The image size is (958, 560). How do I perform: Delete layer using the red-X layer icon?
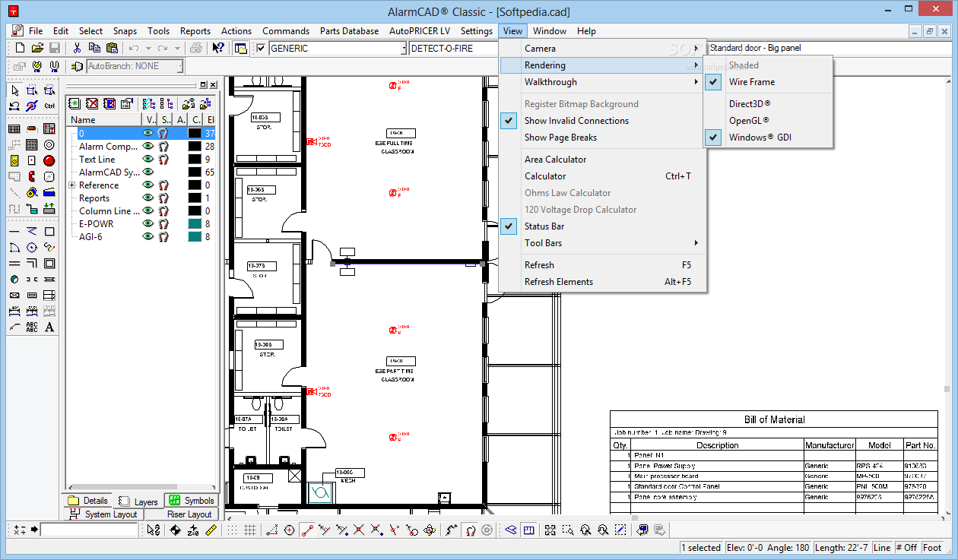coord(92,103)
